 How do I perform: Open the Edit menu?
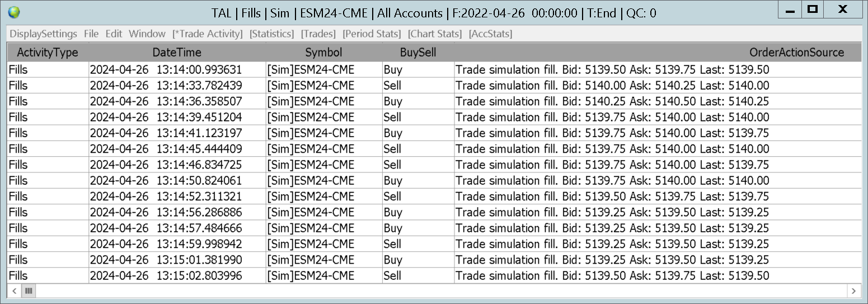(x=114, y=34)
